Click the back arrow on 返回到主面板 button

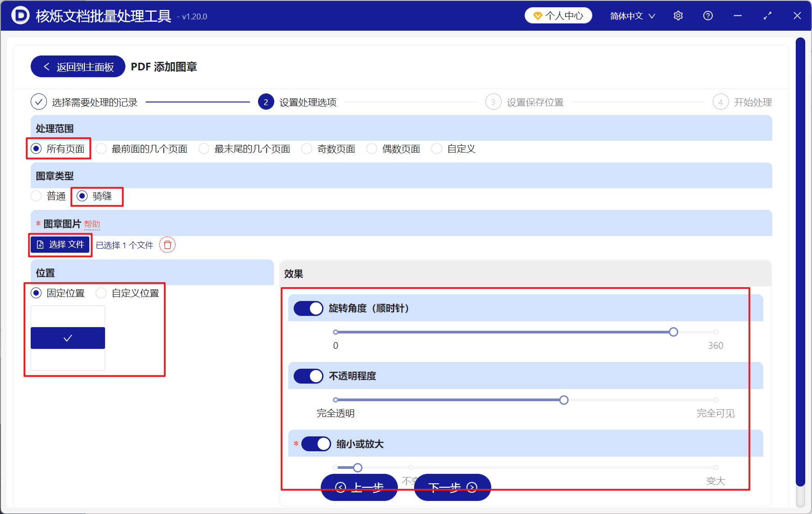click(46, 66)
